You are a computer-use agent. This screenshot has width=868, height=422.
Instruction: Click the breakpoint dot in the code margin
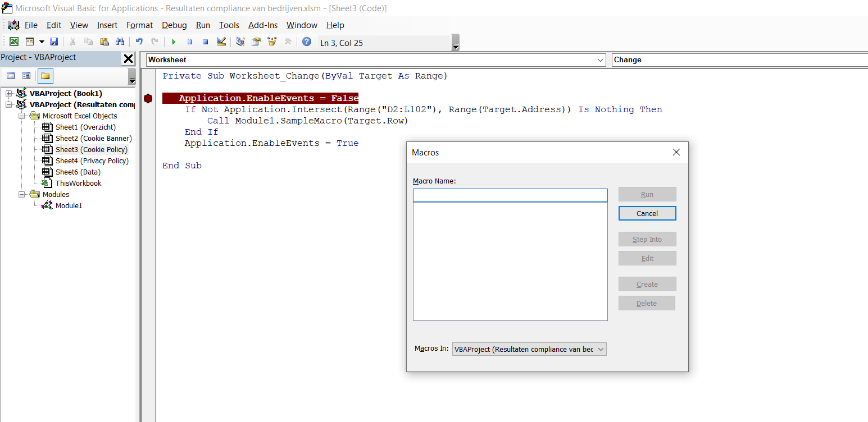click(x=148, y=98)
